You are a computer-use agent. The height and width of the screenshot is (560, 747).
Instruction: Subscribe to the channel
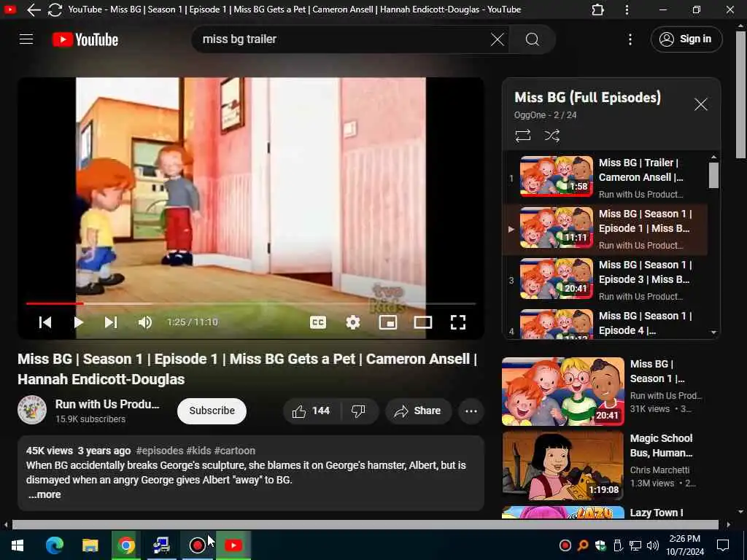click(212, 411)
